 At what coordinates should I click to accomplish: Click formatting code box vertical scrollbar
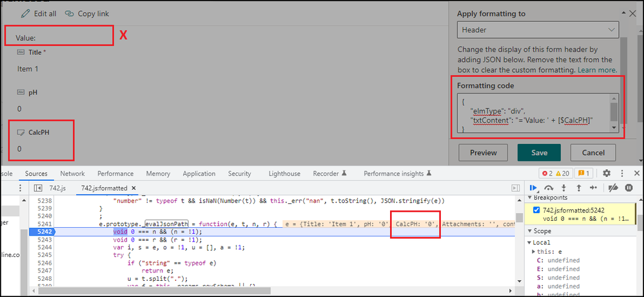coord(614,114)
